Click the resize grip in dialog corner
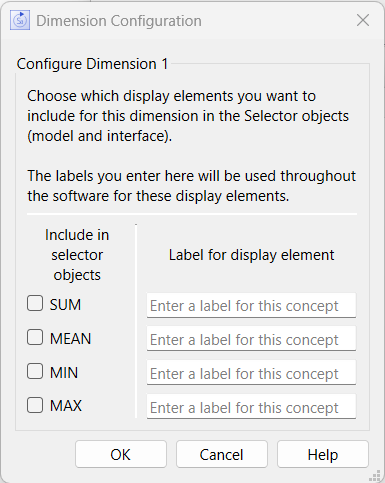385x483 pixels. point(375,475)
